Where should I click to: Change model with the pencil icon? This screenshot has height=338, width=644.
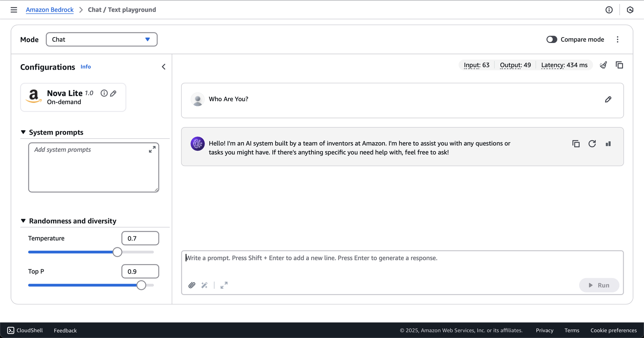tap(113, 93)
